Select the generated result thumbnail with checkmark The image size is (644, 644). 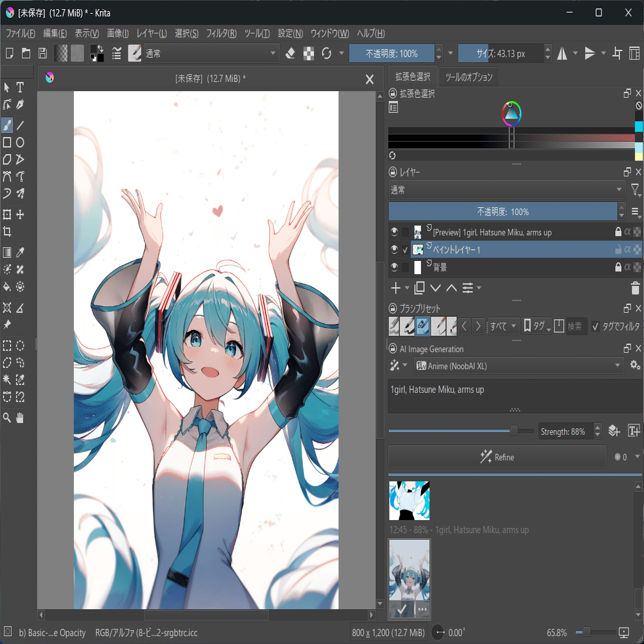[x=409, y=579]
